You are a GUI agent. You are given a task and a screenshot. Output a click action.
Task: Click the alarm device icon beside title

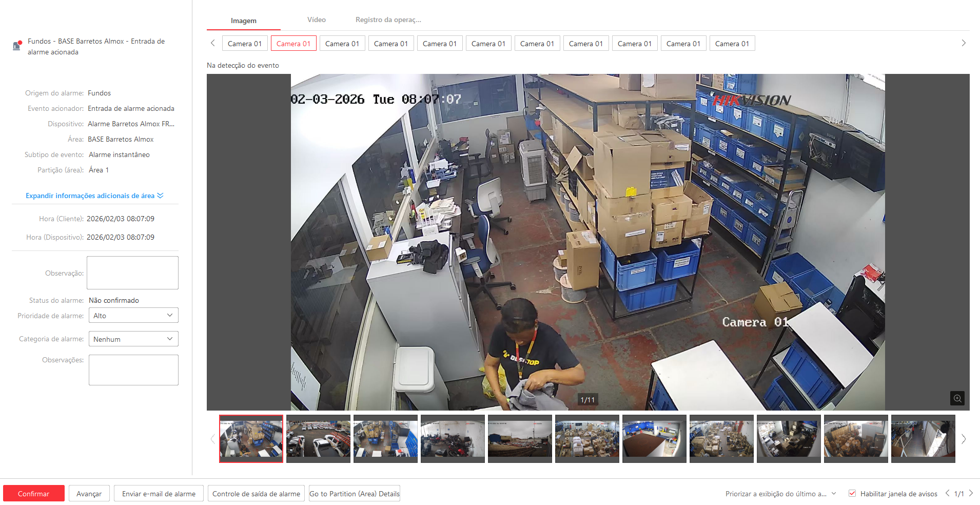coord(17,46)
